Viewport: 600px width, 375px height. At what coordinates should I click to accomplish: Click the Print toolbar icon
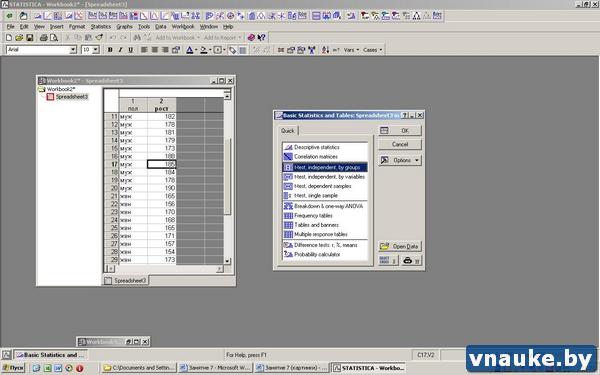(44, 38)
